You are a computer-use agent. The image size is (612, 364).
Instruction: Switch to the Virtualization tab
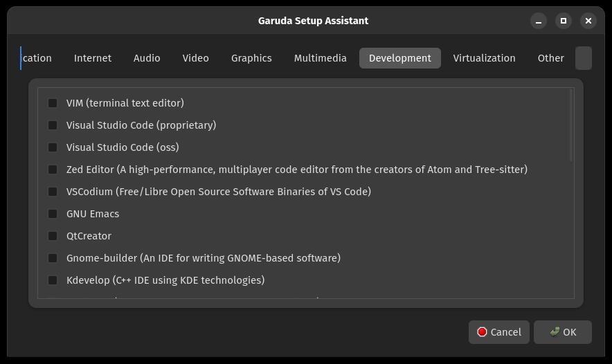pos(484,58)
